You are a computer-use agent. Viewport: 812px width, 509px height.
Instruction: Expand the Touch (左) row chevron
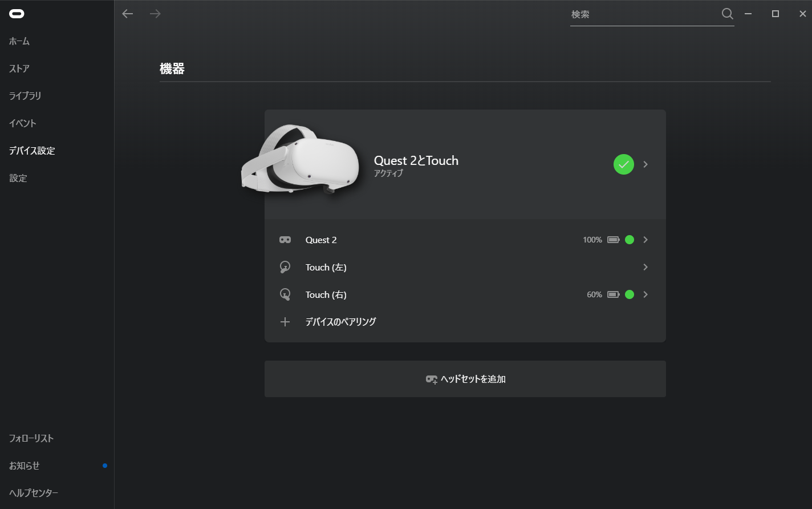pyautogui.click(x=645, y=267)
